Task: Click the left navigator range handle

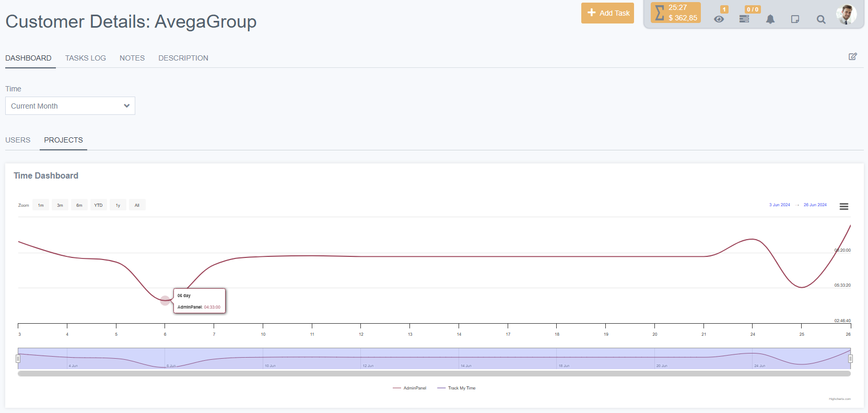Action: tap(18, 359)
